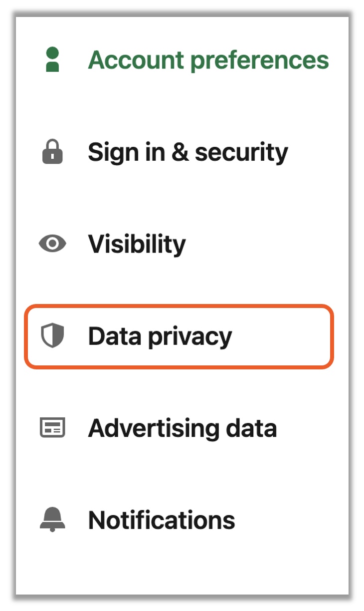364x611 pixels.
Task: Click the ad card icon beside Advertising data
Action: point(52,428)
